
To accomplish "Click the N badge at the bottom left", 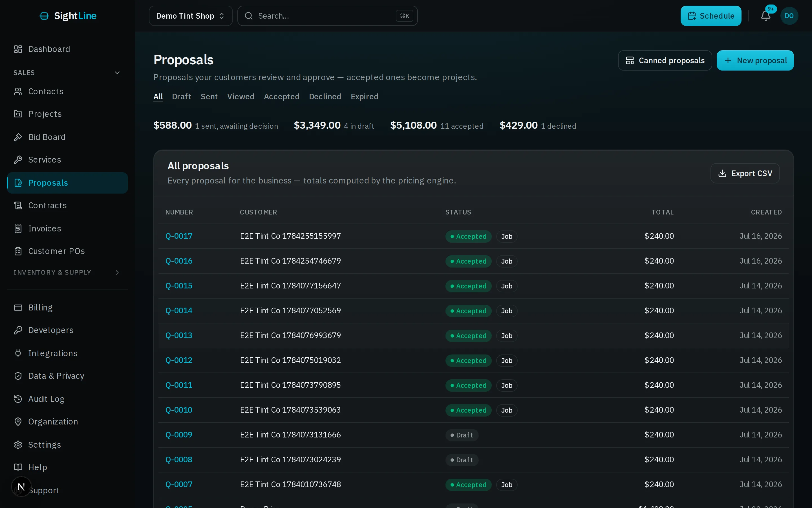I will point(21,487).
